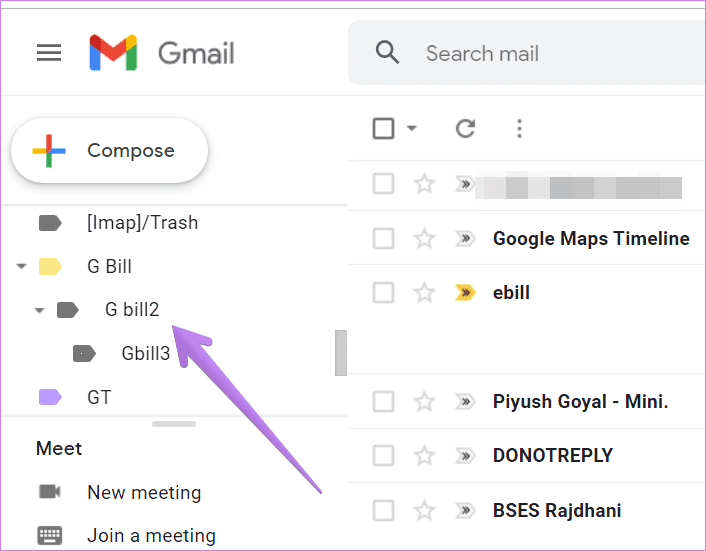706x551 pixels.
Task: Toggle importance marker on blurred-sender email
Action: tap(465, 184)
